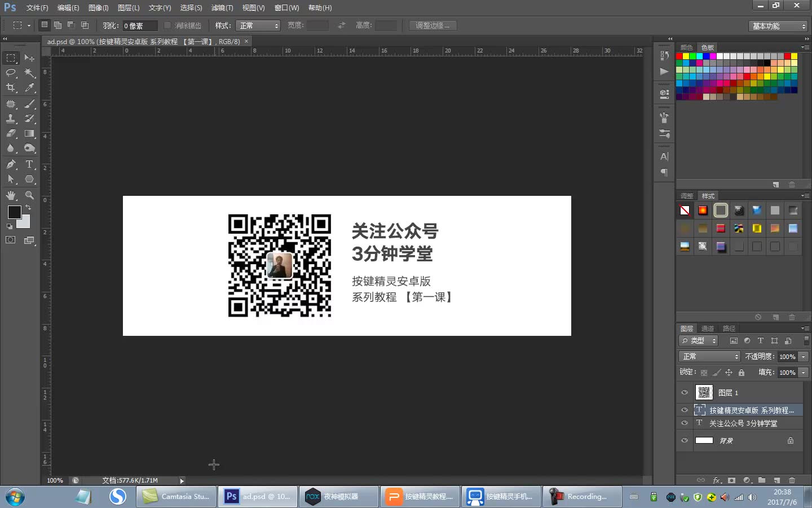Open the 不透明度 opacity dropdown arrow
Screen dimensions: 812x508
[804, 357]
